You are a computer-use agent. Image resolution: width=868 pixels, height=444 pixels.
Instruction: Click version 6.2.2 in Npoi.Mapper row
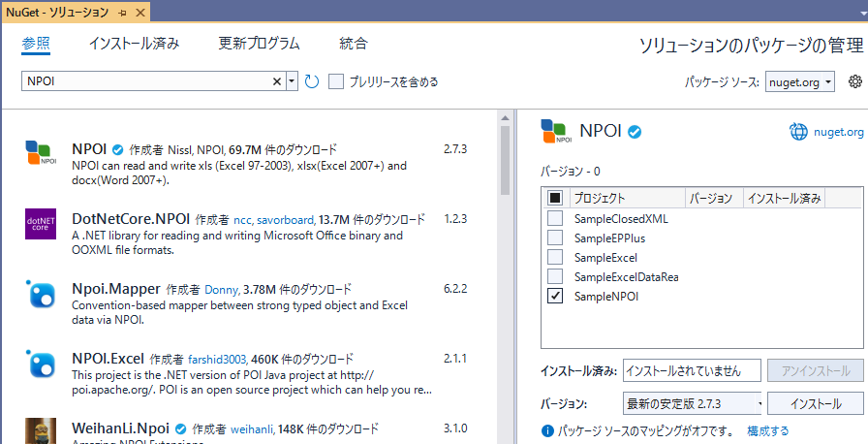(455, 289)
